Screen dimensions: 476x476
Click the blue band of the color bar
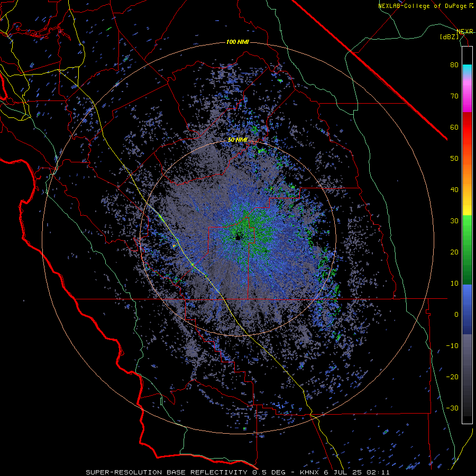pyautogui.click(x=467, y=309)
